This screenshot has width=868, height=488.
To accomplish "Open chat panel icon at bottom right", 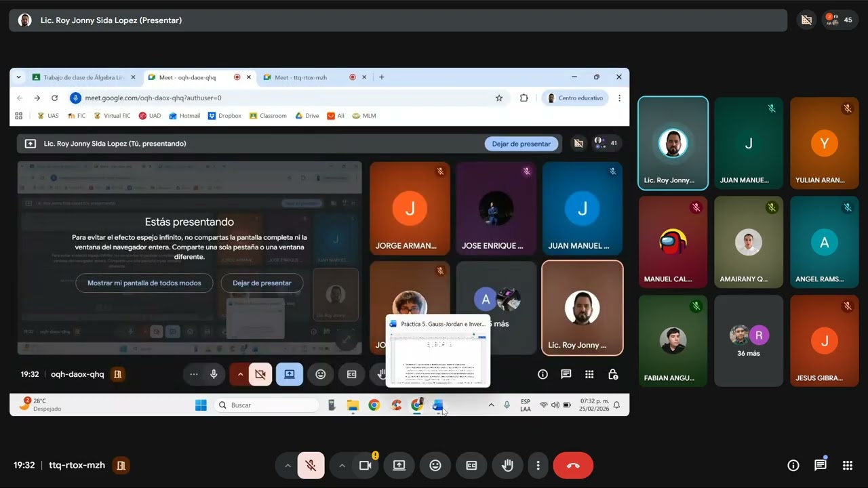I will tap(821, 466).
